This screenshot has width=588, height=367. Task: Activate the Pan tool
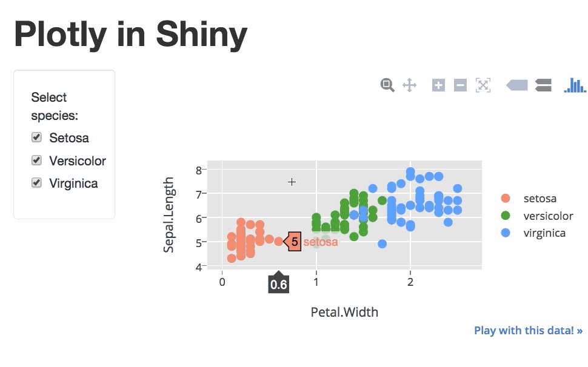pyautogui.click(x=410, y=85)
